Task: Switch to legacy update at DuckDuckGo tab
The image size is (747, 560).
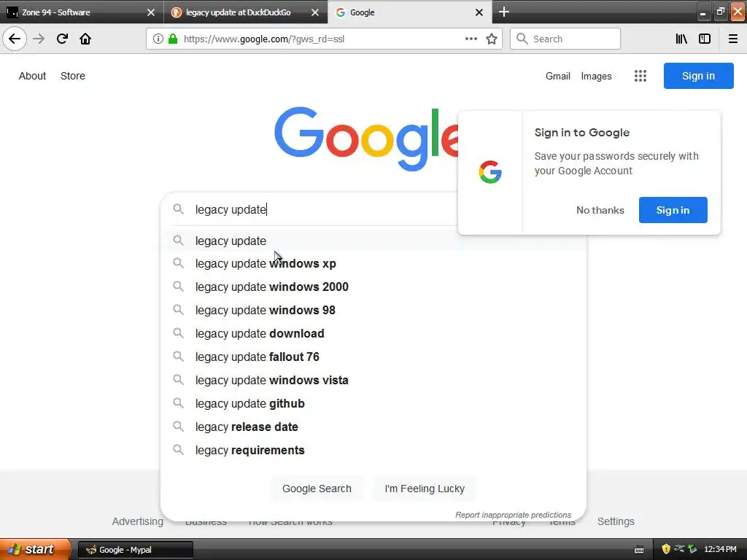Action: pos(246,12)
